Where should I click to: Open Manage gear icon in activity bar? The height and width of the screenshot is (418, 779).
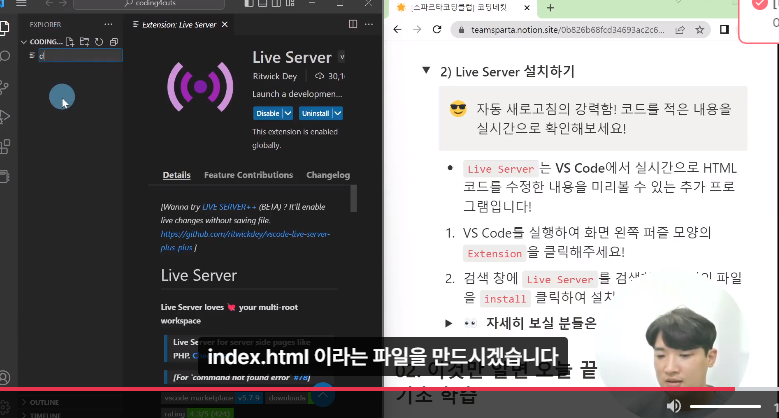click(x=4, y=408)
